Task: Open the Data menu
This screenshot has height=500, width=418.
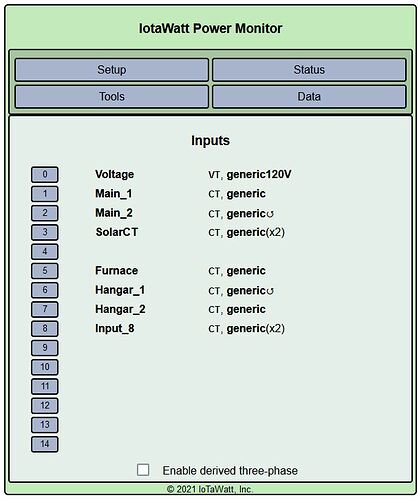Action: pos(309,96)
